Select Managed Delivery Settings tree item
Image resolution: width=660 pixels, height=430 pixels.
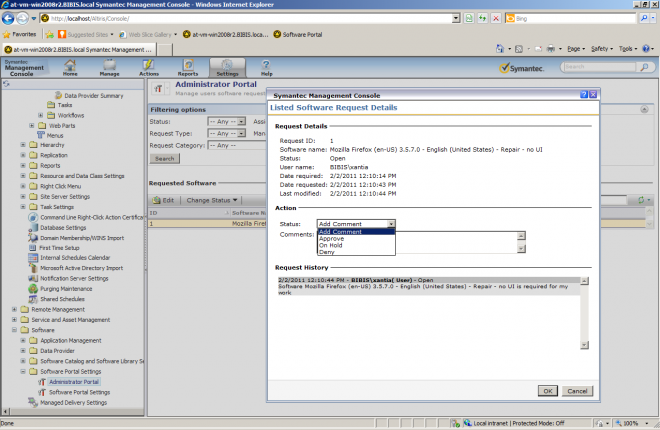point(74,403)
